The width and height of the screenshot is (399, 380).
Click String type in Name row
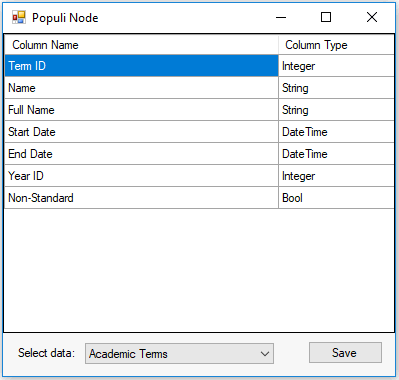click(336, 88)
